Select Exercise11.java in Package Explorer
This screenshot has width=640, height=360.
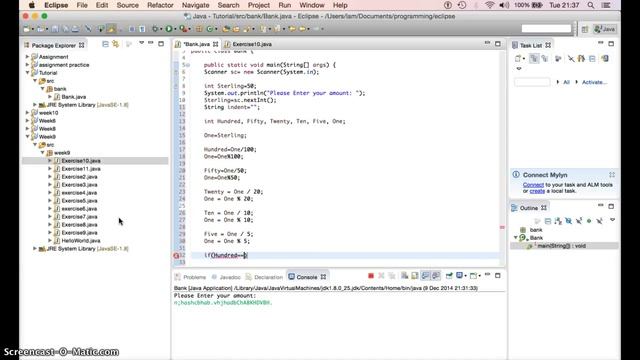(x=81, y=169)
